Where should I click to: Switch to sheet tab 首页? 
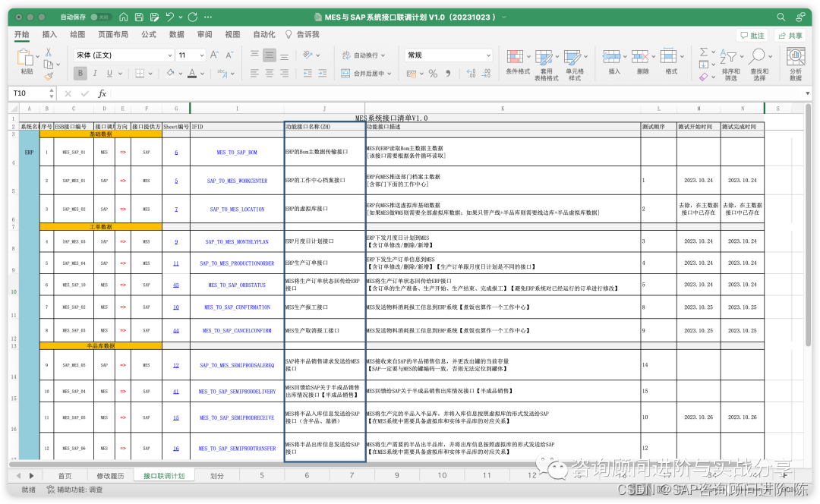tap(65, 476)
